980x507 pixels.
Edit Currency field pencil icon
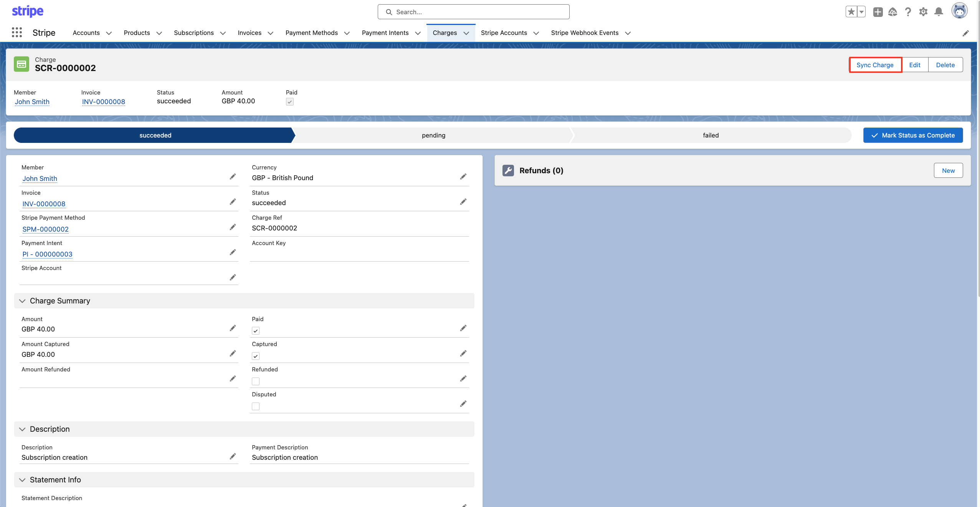(463, 176)
